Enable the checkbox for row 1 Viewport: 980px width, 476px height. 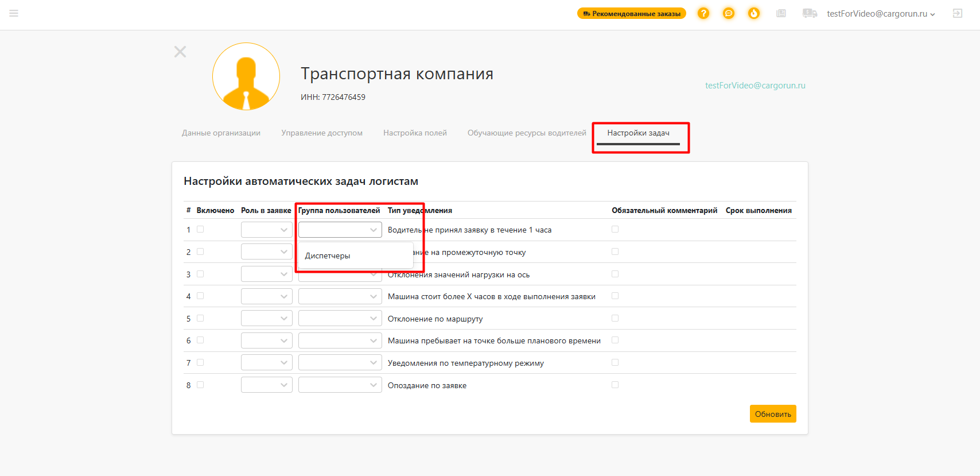click(x=200, y=229)
